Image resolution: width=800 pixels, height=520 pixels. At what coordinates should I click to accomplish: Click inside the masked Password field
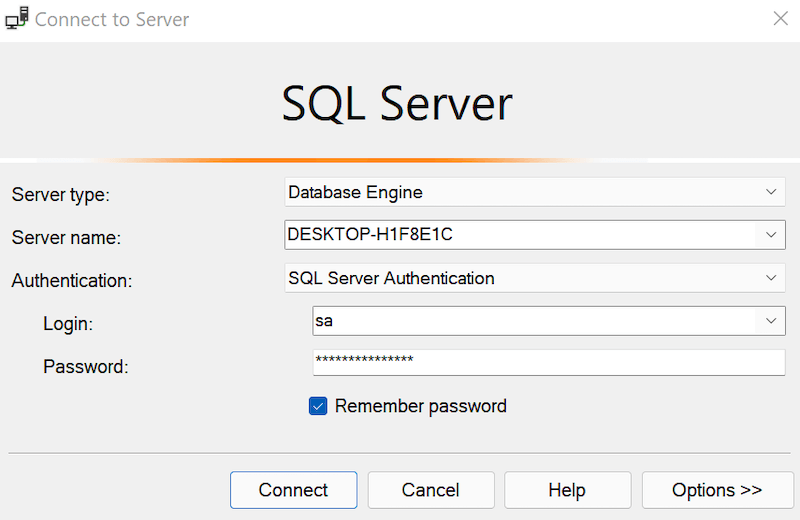548,362
